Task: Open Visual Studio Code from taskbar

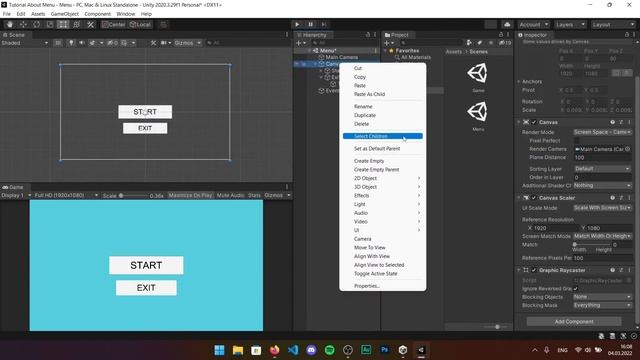Action: (293, 350)
